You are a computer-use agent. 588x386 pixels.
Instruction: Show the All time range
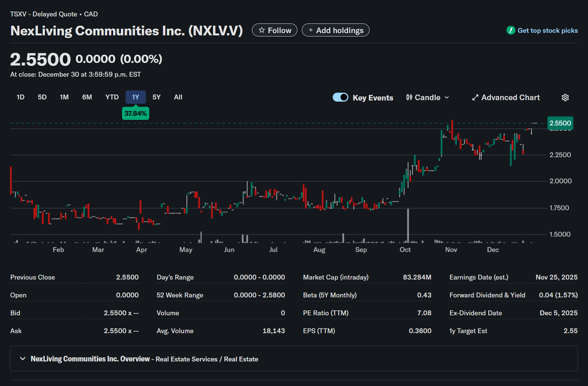click(178, 97)
